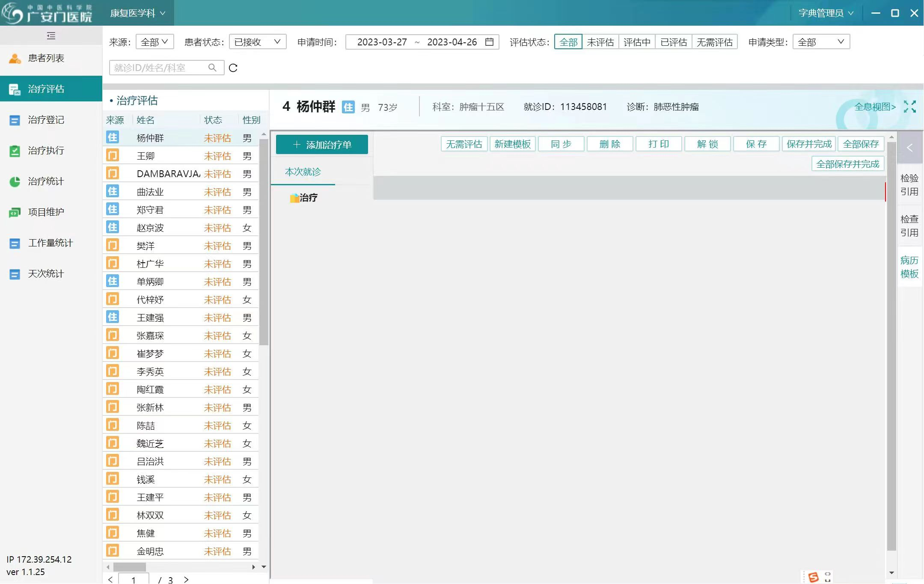This screenshot has height=584, width=924.
Task: Click 添加治疗单 button
Action: (x=322, y=145)
